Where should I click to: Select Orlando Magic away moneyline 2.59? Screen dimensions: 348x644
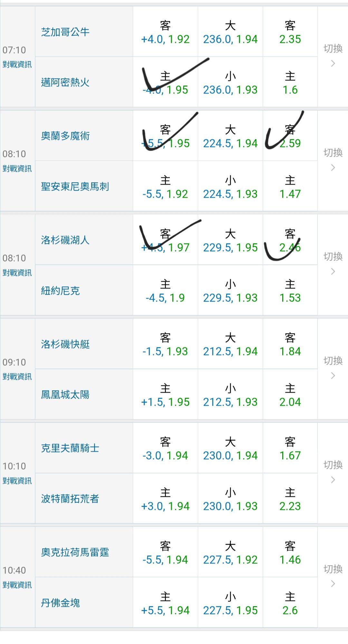(290, 137)
